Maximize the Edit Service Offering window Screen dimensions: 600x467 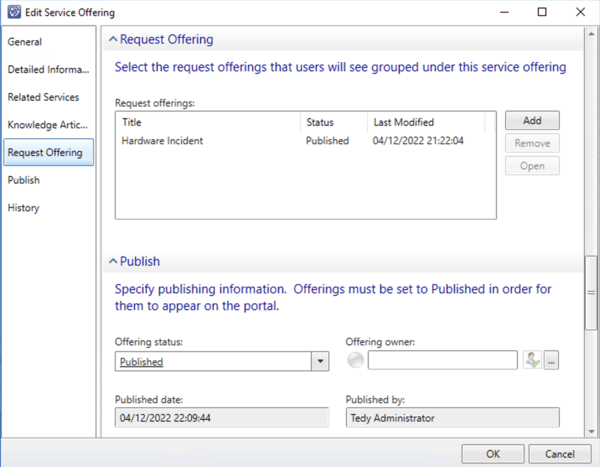pyautogui.click(x=542, y=12)
